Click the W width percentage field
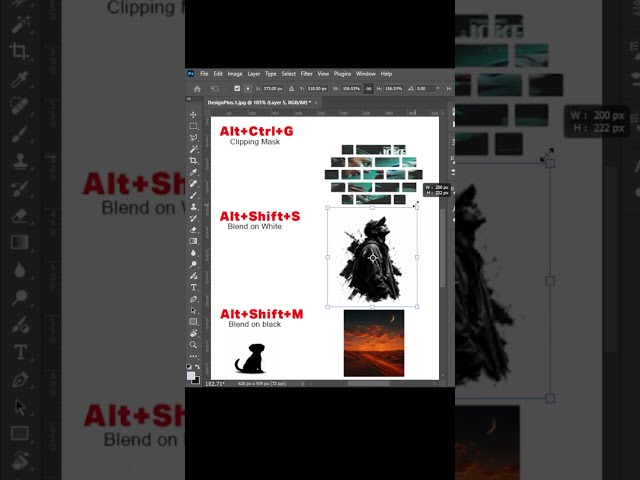 click(x=351, y=89)
